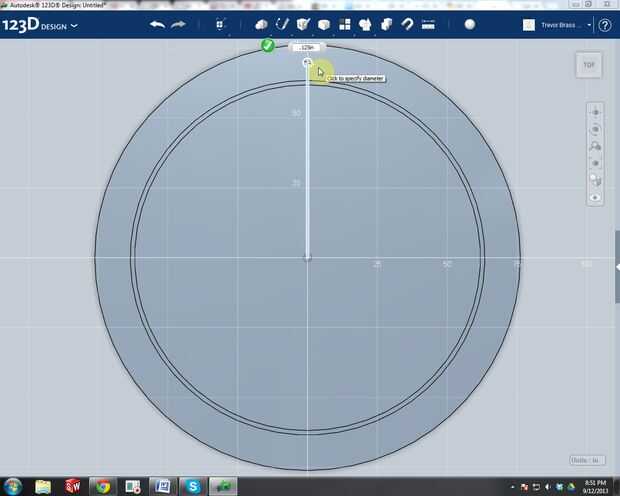Open the Windows Start menu
Viewport: 620px width, 496px height.
[x=12, y=486]
